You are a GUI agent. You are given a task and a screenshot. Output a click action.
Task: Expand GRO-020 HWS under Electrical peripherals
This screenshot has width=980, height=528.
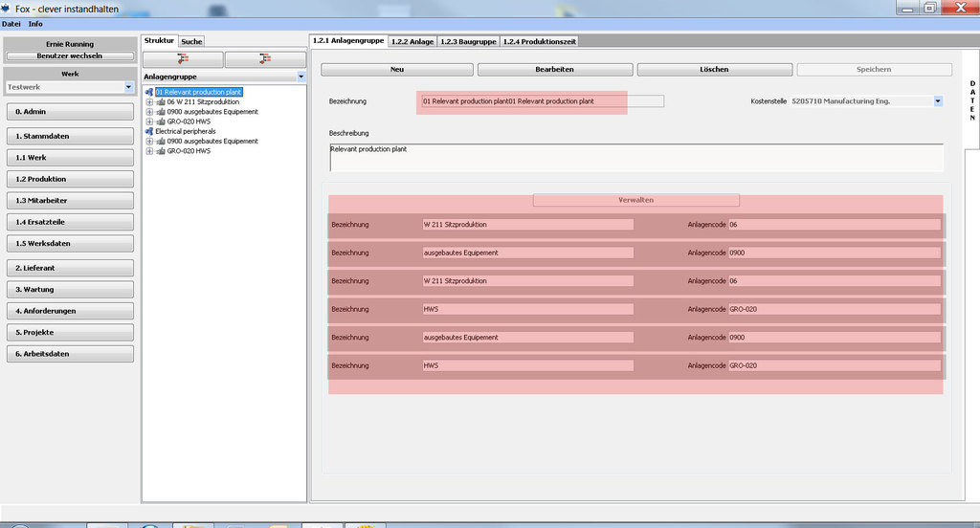point(149,151)
